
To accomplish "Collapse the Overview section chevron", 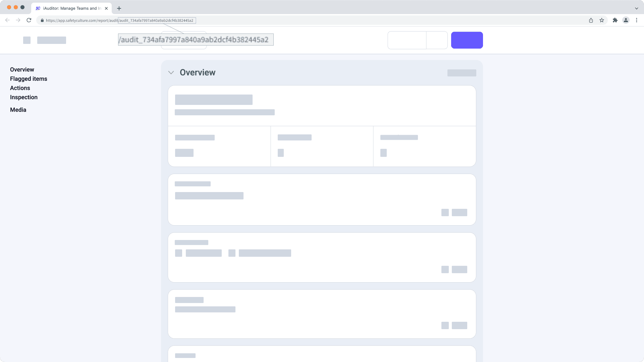I will click(x=171, y=72).
